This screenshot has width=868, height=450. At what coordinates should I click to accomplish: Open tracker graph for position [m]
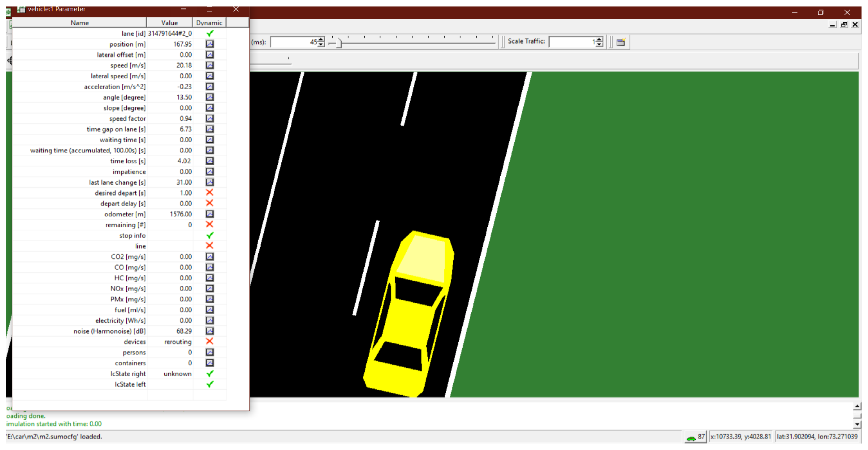click(210, 44)
